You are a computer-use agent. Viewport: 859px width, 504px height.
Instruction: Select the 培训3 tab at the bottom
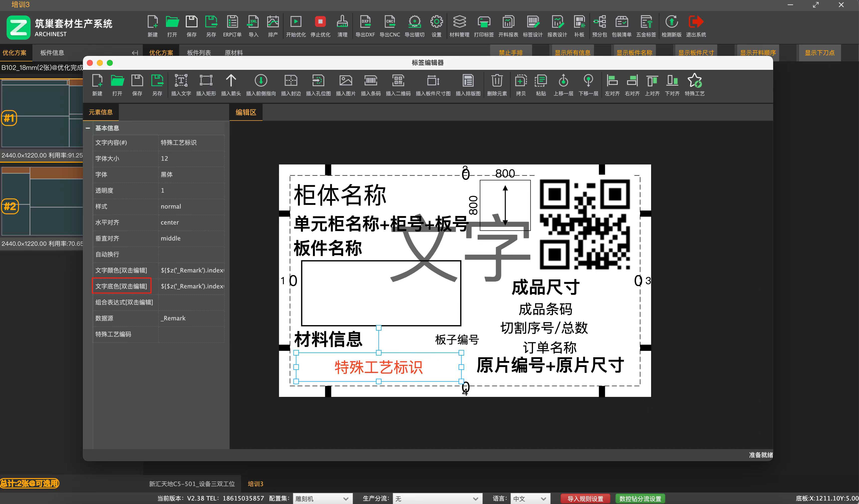coord(255,484)
